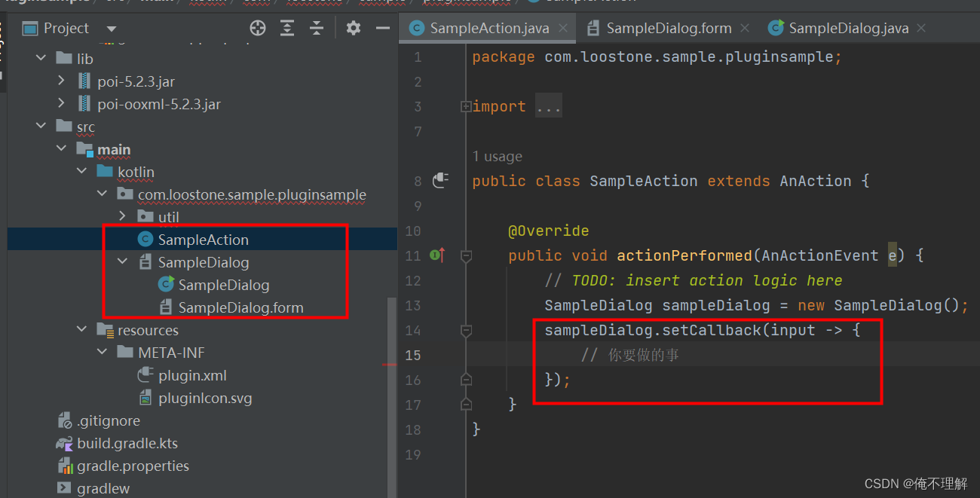This screenshot has width=980, height=498.
Task: Click the plugin gutter icon at line 8
Action: [x=440, y=181]
